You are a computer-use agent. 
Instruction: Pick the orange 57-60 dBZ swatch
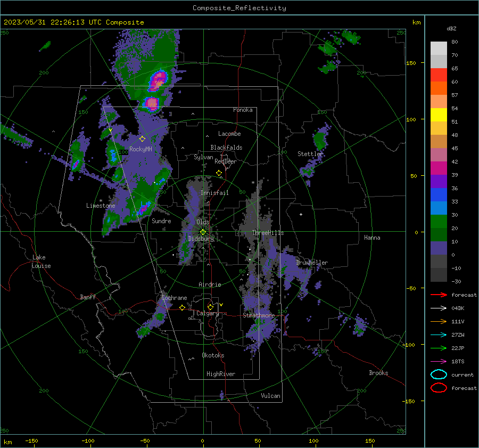coord(439,88)
